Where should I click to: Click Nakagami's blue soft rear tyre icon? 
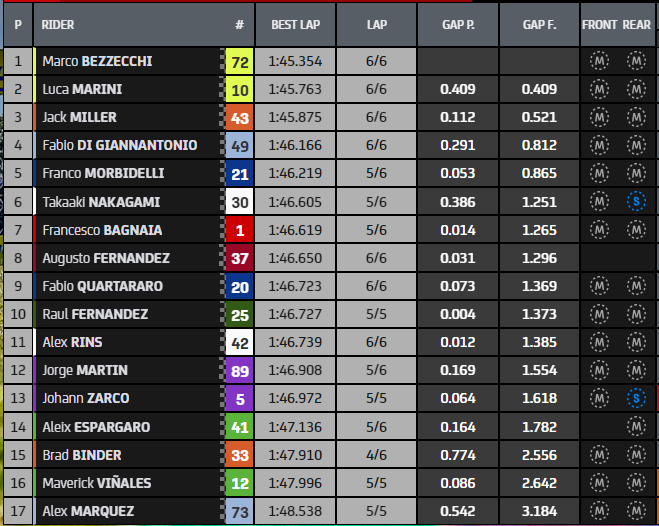[x=637, y=202]
